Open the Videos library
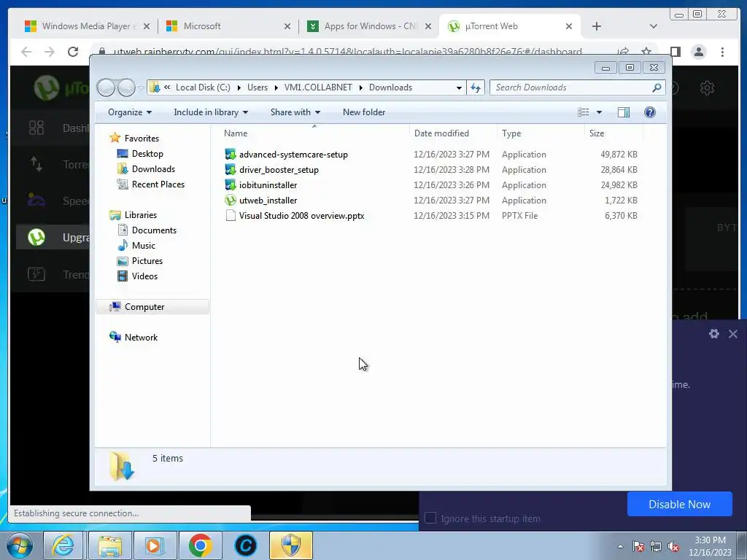The image size is (747, 560). 144,276
